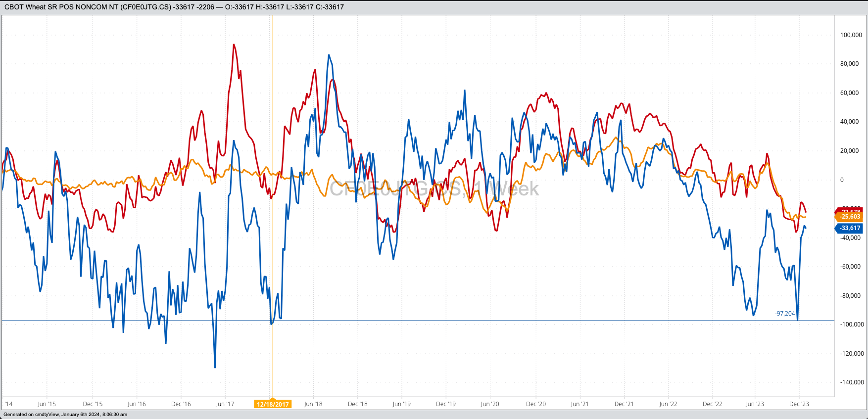Click the -100,000 y-axis label
The width and height of the screenshot is (868, 419).
pyautogui.click(x=852, y=325)
